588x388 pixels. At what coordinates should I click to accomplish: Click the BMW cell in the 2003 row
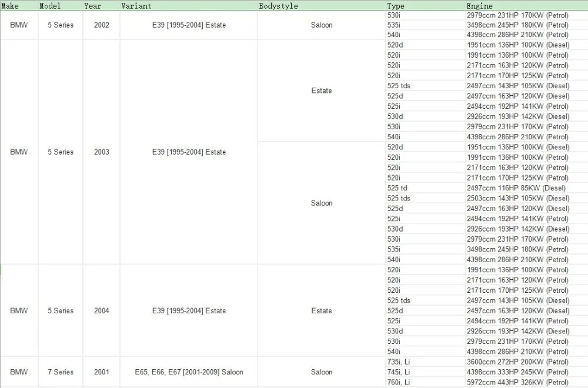coord(19,152)
